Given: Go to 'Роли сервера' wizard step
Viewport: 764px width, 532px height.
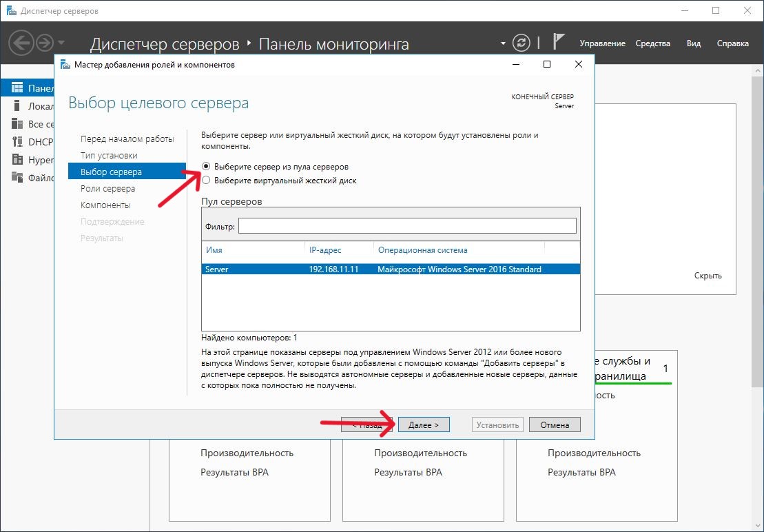Looking at the screenshot, I should pyautogui.click(x=107, y=189).
